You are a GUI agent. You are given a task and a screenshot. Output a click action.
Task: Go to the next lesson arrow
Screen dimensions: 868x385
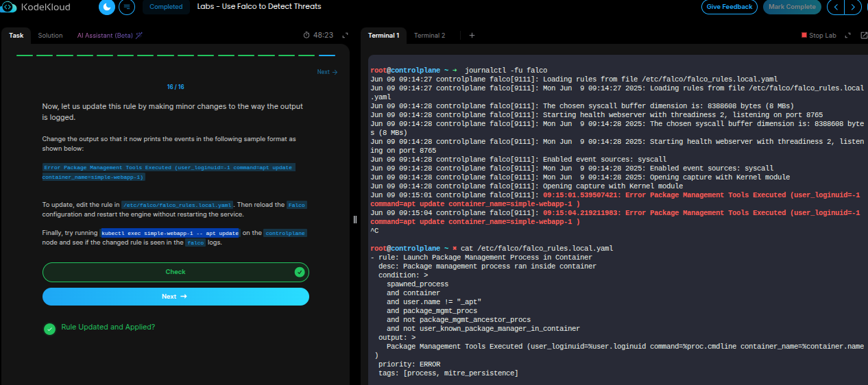coord(852,7)
